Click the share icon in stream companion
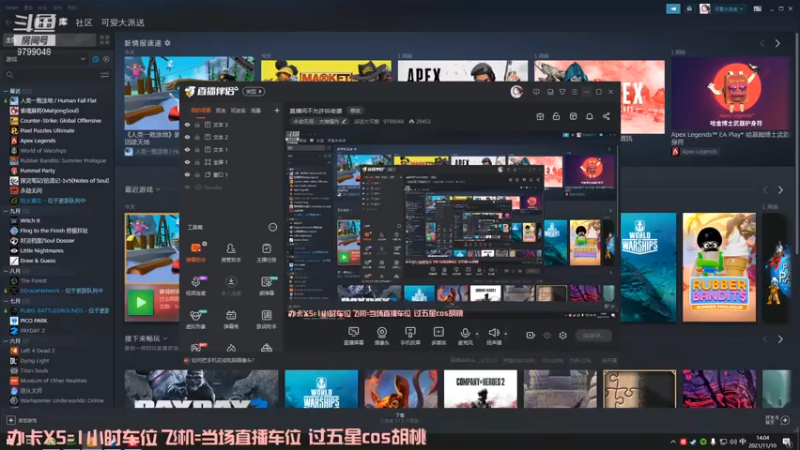Viewport: 800px width, 450px height. [606, 116]
